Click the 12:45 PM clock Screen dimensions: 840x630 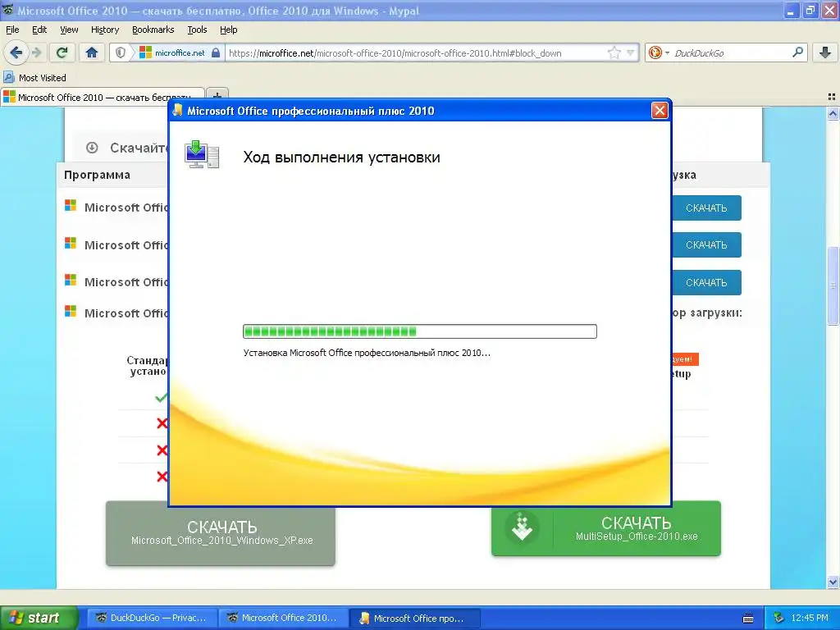[810, 618]
